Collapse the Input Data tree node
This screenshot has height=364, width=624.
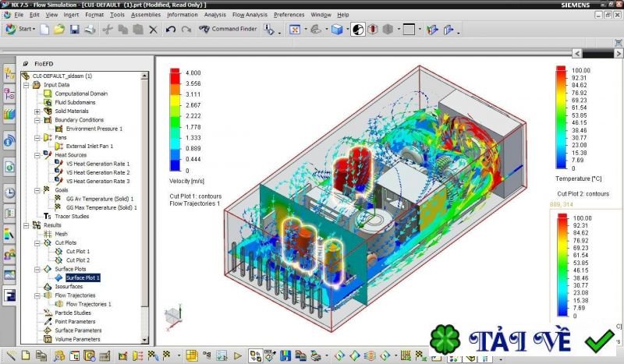[27, 85]
